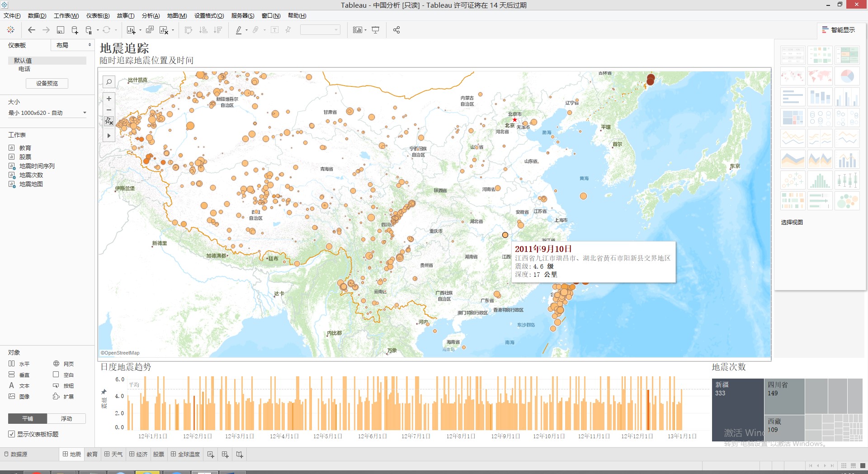Select the 默认值 device layout

coord(47,60)
